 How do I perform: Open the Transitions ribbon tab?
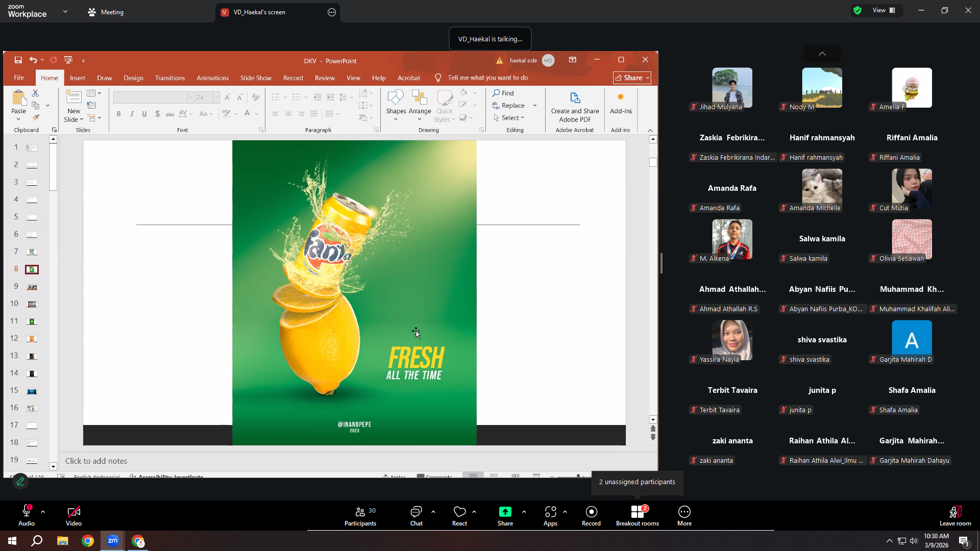tap(170, 78)
